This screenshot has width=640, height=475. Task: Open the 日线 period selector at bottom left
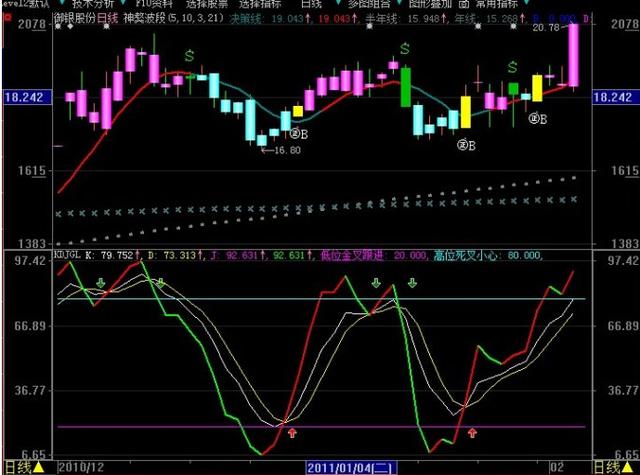[x=20, y=467]
